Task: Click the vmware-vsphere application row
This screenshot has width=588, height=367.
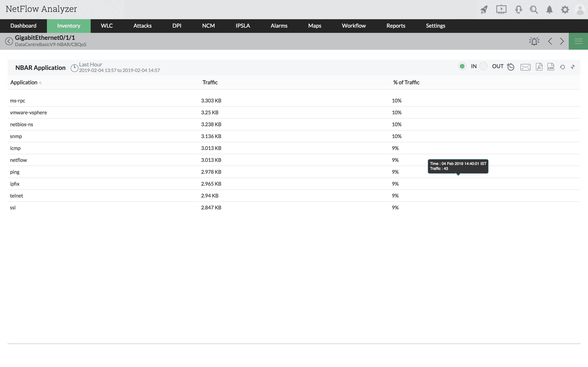Action: pos(28,112)
